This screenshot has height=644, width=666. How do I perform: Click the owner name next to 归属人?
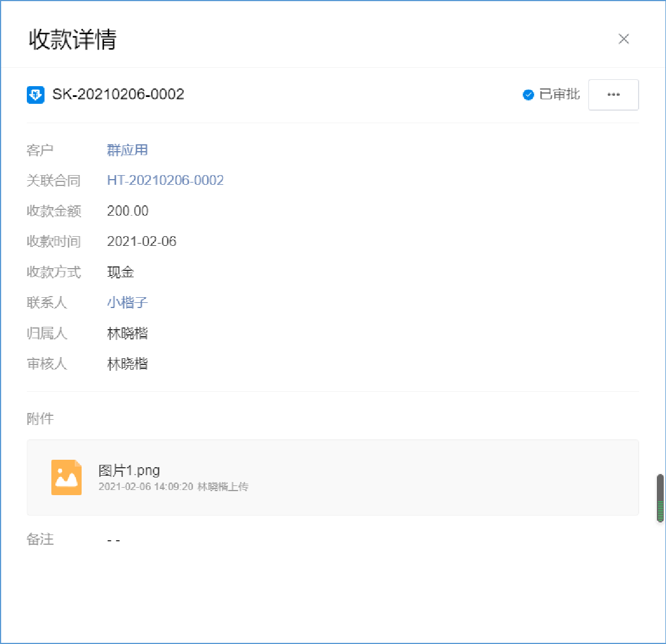tap(127, 333)
